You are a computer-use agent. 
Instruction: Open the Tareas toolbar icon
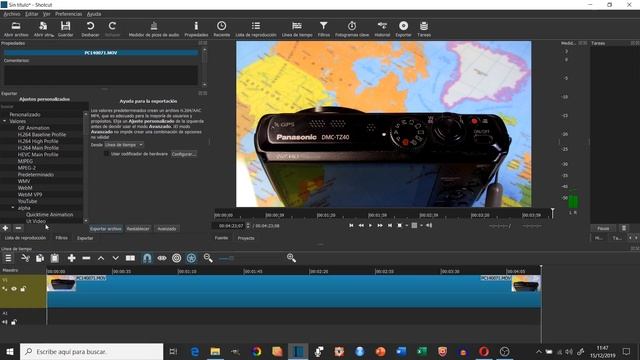click(424, 29)
